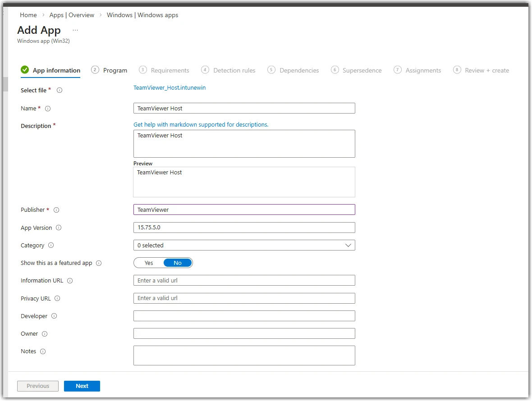Screen dimensions: 532x401
Task: Click the Description text area
Action: (244, 143)
